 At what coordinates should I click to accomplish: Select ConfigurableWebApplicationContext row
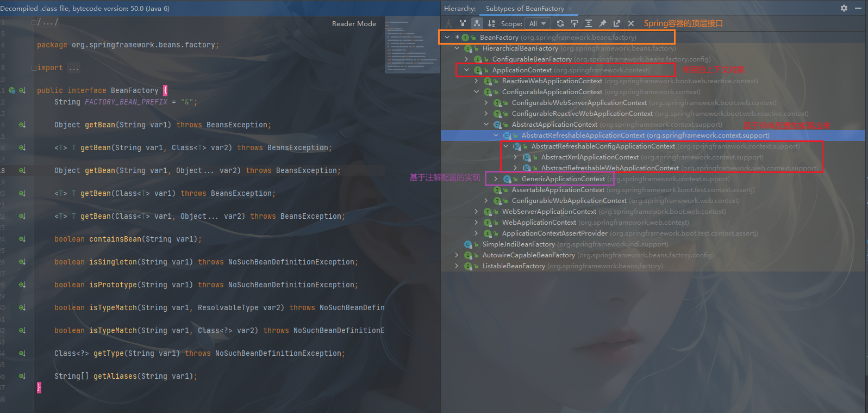[x=653, y=201]
